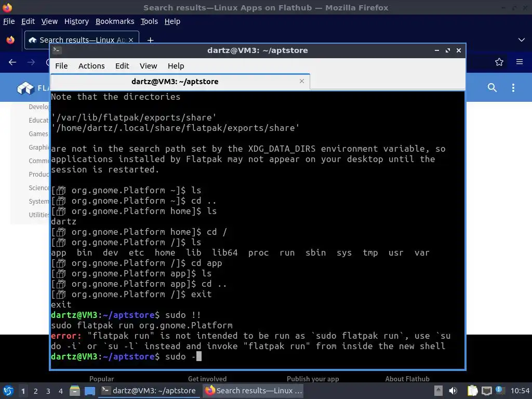
Task: Open the Firefox Bookmarks menu
Action: coord(115,21)
